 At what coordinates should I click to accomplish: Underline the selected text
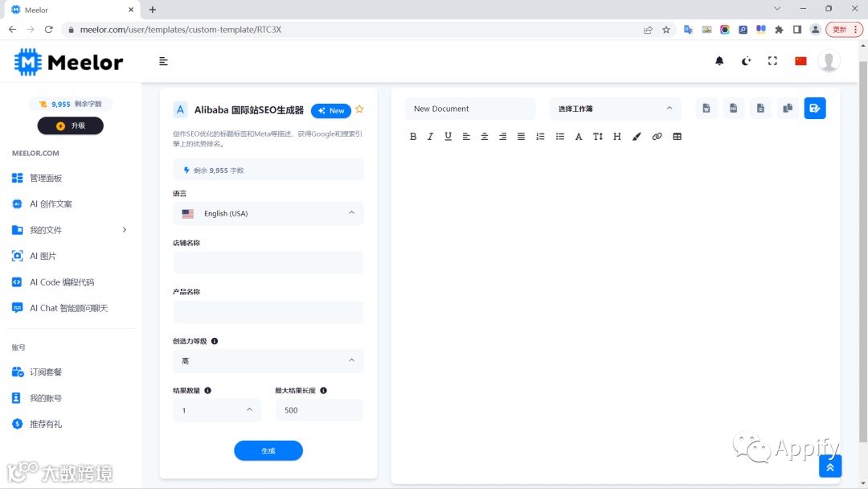(448, 136)
